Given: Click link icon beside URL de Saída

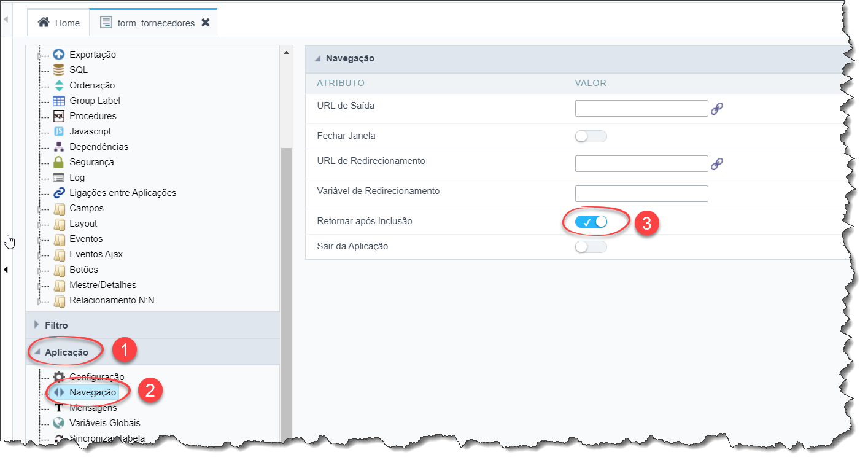Looking at the screenshot, I should pos(716,109).
